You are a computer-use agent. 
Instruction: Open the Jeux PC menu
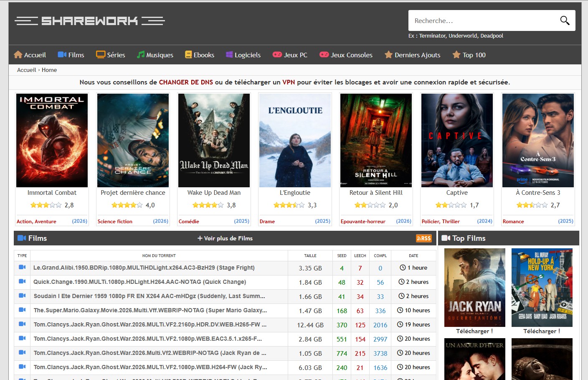click(x=290, y=55)
